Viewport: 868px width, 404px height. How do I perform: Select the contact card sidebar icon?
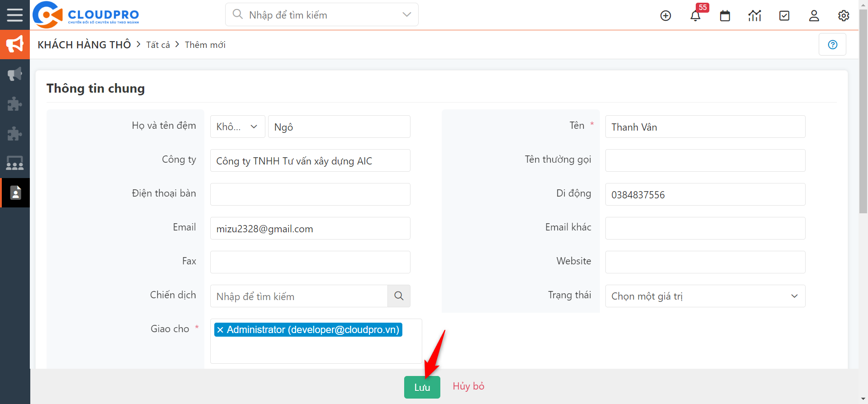click(x=15, y=193)
